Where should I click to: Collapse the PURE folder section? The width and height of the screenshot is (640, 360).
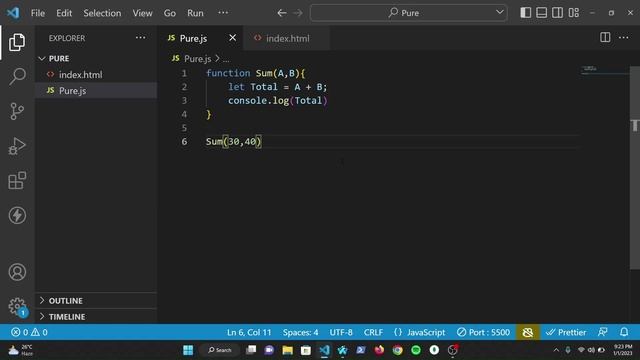[96, 58]
